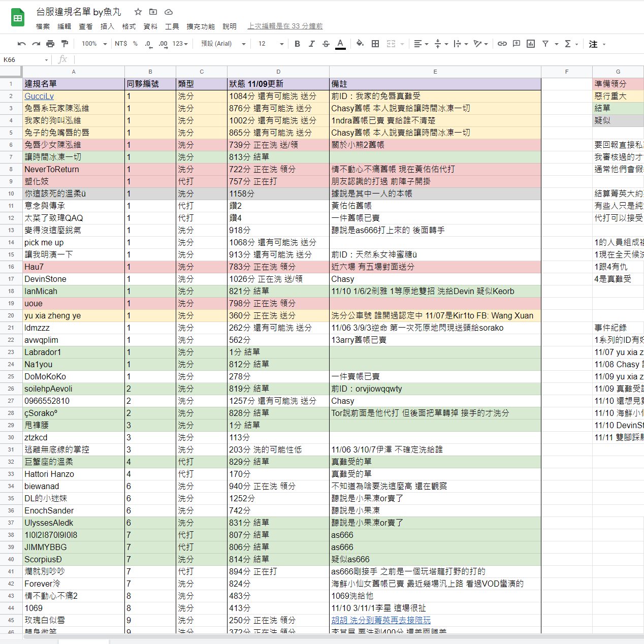
Task: Open the font size 12 dropdown
Action: tap(271, 44)
